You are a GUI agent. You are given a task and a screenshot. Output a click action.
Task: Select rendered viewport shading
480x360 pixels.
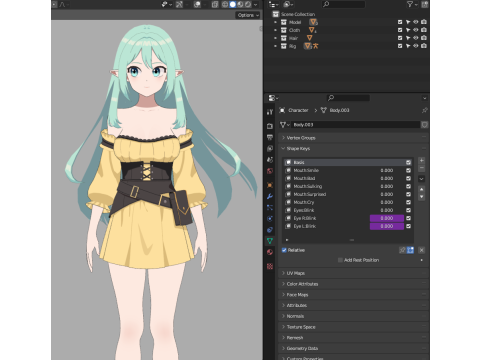tap(248, 4)
